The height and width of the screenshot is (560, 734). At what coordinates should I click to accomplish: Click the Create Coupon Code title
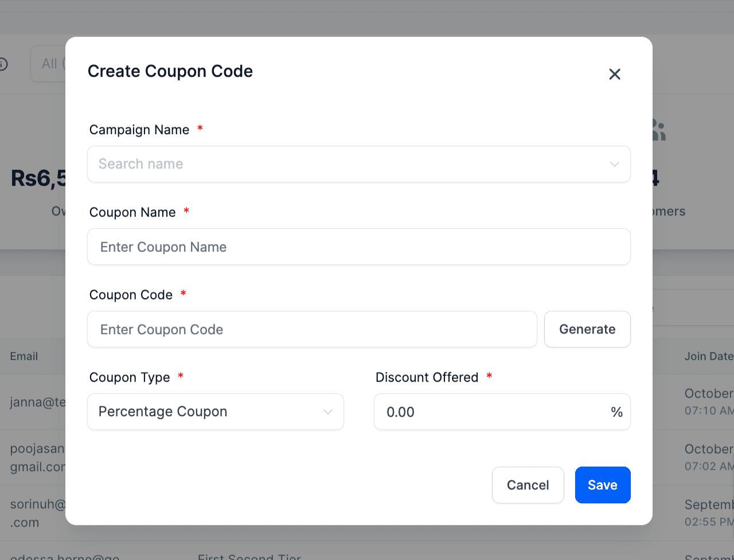pos(170,71)
